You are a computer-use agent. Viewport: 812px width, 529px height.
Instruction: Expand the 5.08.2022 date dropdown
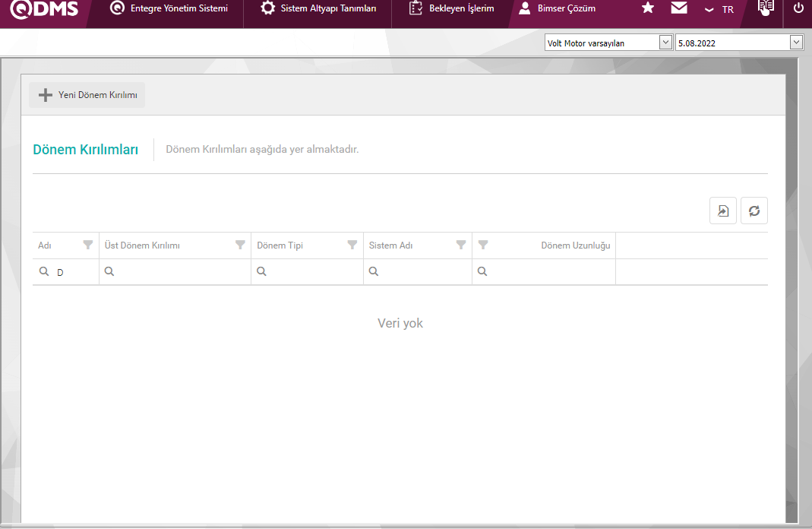[x=796, y=43]
